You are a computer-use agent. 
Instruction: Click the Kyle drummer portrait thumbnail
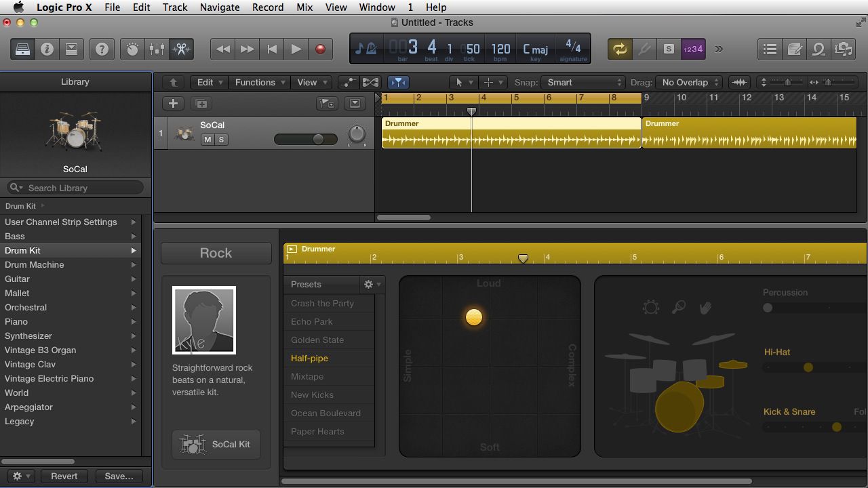(x=204, y=320)
